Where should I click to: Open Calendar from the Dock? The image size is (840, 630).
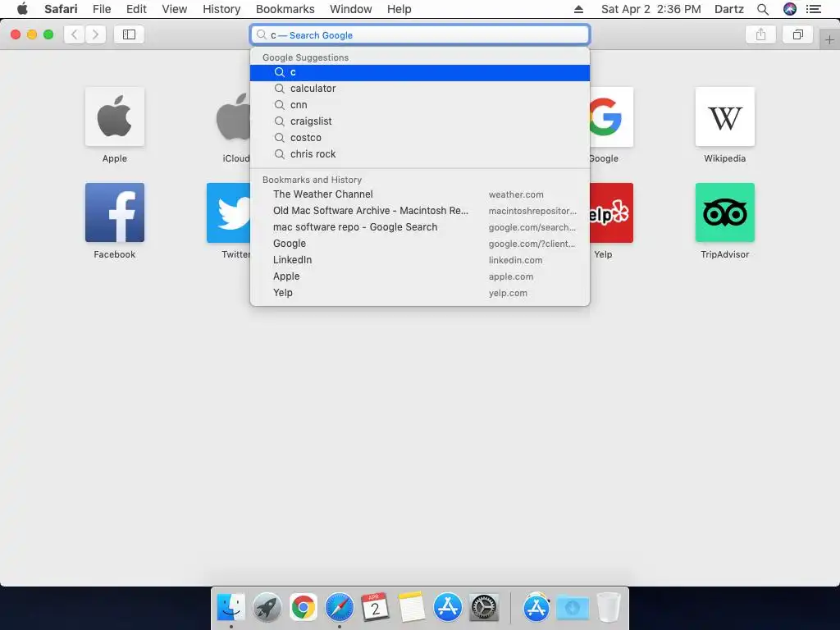click(x=376, y=608)
